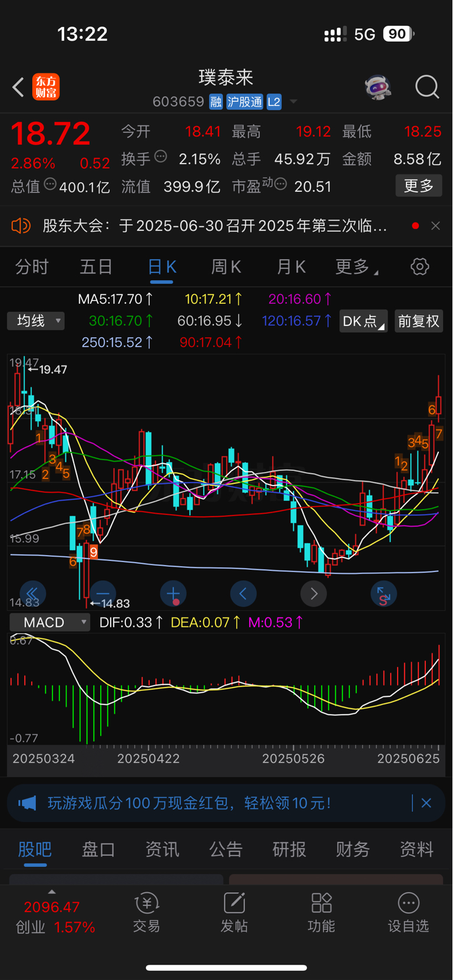This screenshot has height=980, width=453.
Task: Open the 盘口 tab
Action: (98, 849)
